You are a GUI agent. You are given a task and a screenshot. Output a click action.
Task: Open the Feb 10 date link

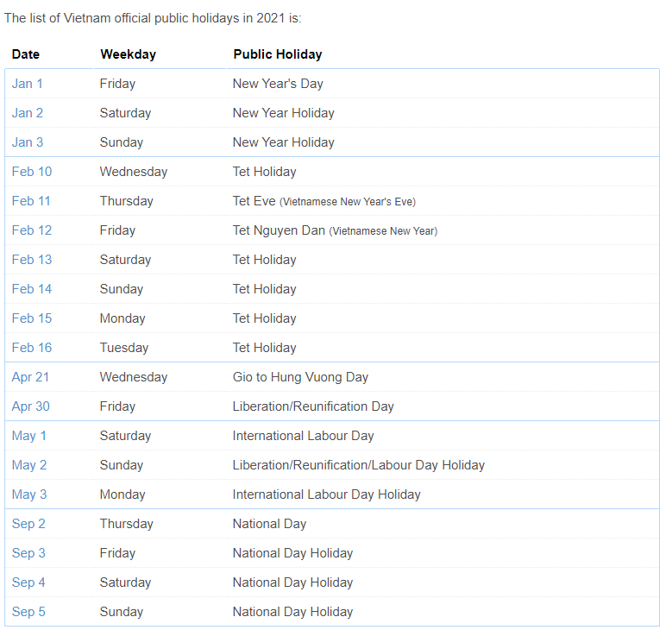click(32, 172)
